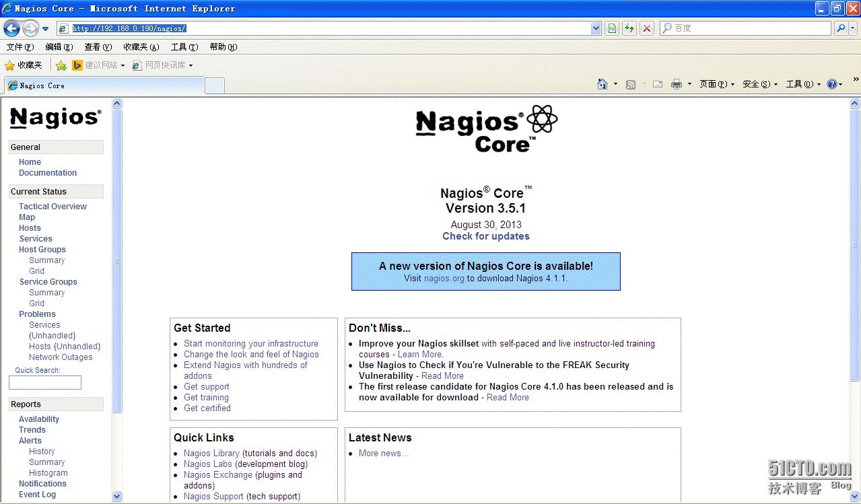The height and width of the screenshot is (504, 861).
Task: Open Nagios Exchange quick link
Action: [218, 475]
